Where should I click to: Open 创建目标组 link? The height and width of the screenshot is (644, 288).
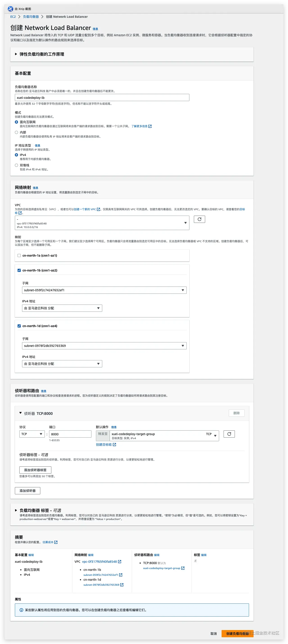point(104,445)
